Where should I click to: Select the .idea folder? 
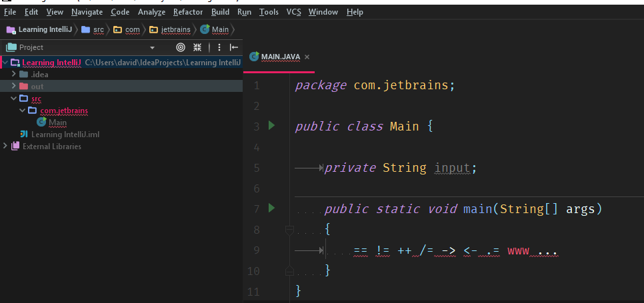click(x=39, y=75)
